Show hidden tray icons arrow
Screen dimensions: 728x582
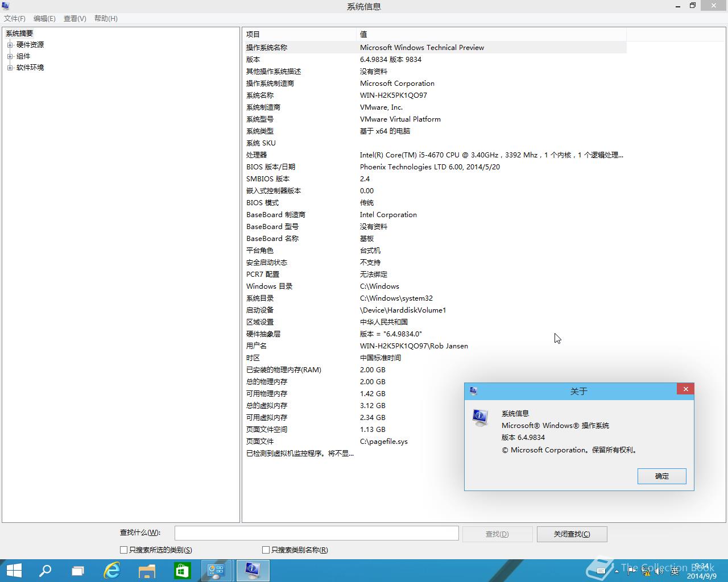[617, 571]
